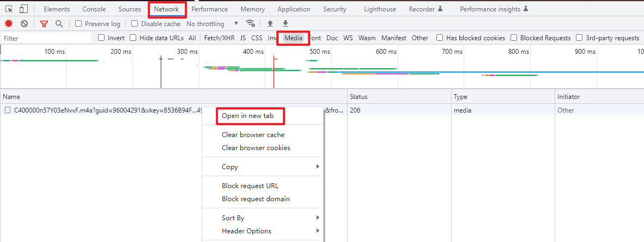Viewport: 644px width, 242px height.
Task: Activate the inspect element picker icon
Action: point(9,9)
